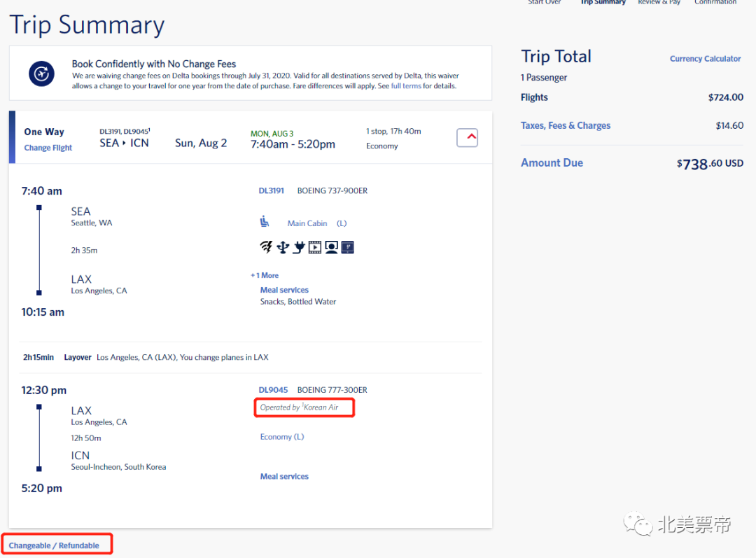Open Meal services under the Korean Air flight
Image resolution: width=756 pixels, height=558 pixels.
pos(284,476)
